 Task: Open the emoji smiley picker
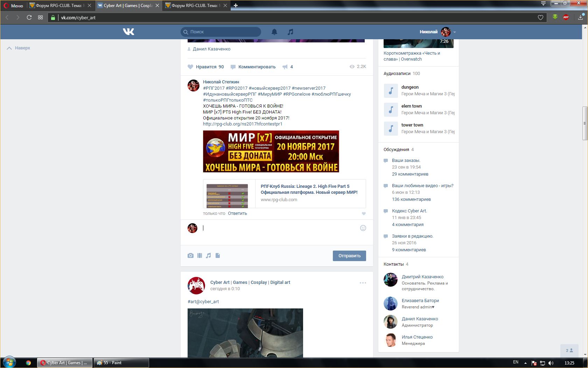363,228
